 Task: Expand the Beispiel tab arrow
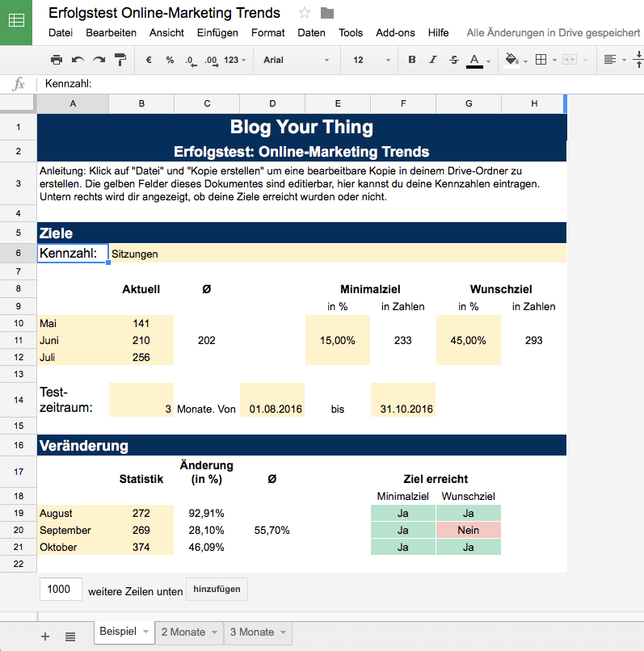click(145, 632)
